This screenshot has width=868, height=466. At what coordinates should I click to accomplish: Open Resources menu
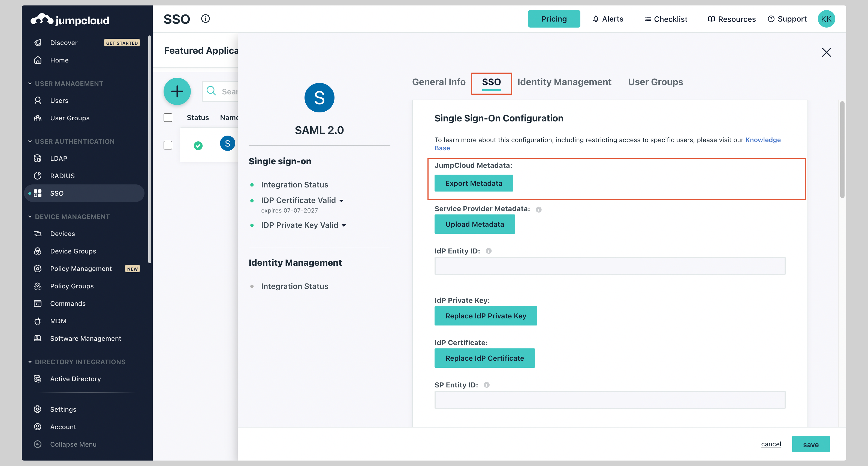pos(731,19)
